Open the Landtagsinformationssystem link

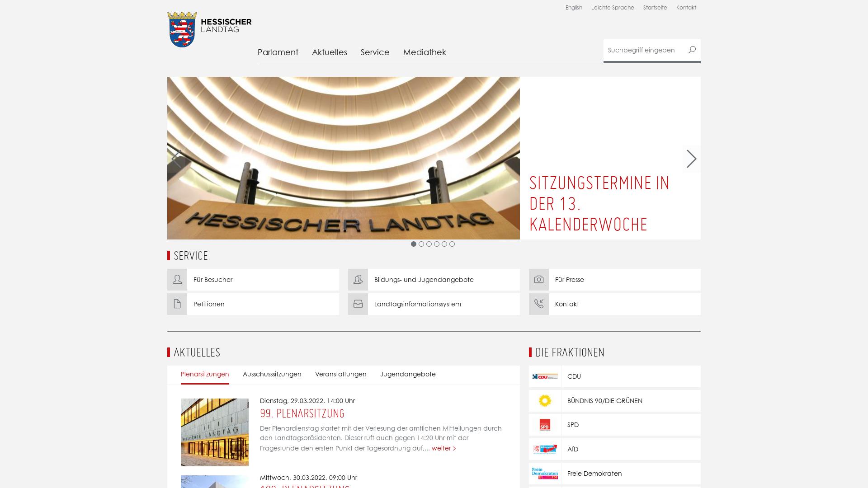pyautogui.click(x=434, y=304)
